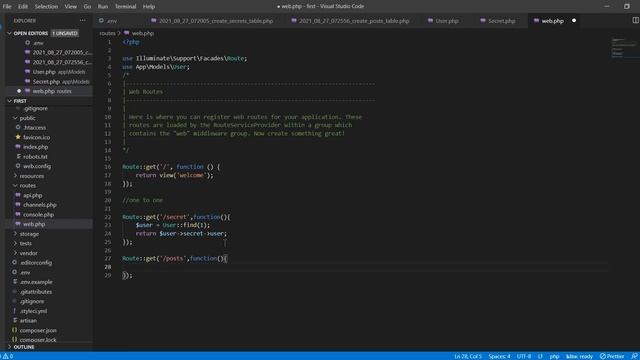Open Explorer views and more actions
The width and height of the screenshot is (640, 360).
83,20
